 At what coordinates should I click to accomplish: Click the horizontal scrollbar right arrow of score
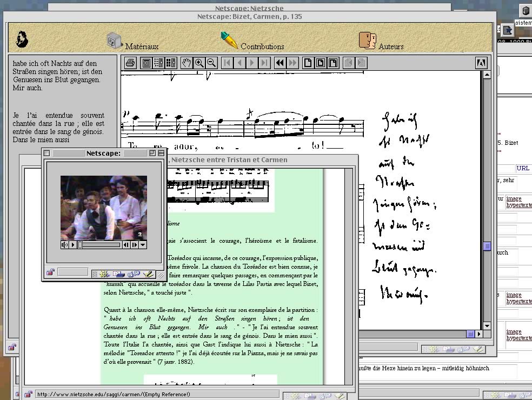click(x=479, y=334)
